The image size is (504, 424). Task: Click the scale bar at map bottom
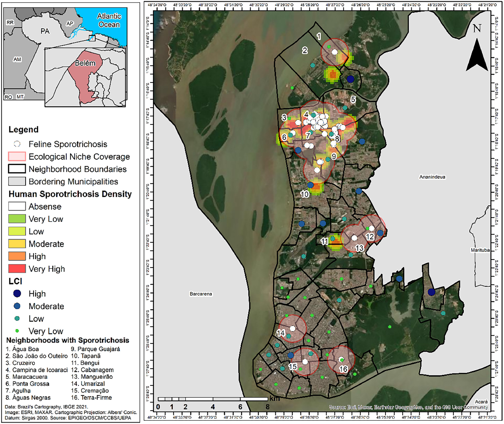coord(213,399)
